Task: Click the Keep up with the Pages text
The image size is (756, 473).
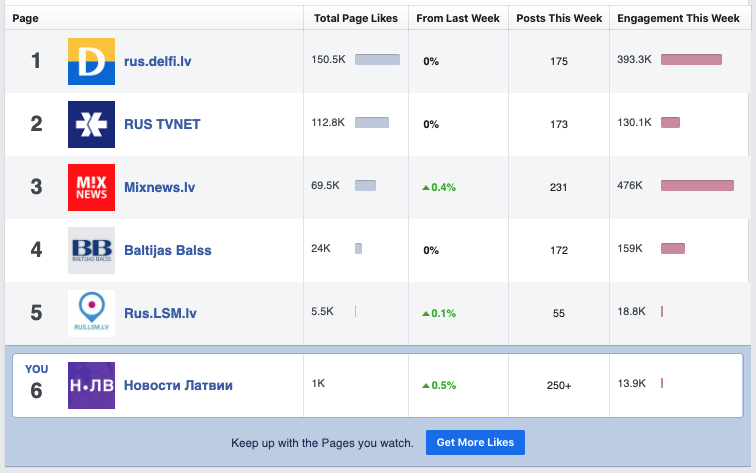Action: tap(322, 443)
